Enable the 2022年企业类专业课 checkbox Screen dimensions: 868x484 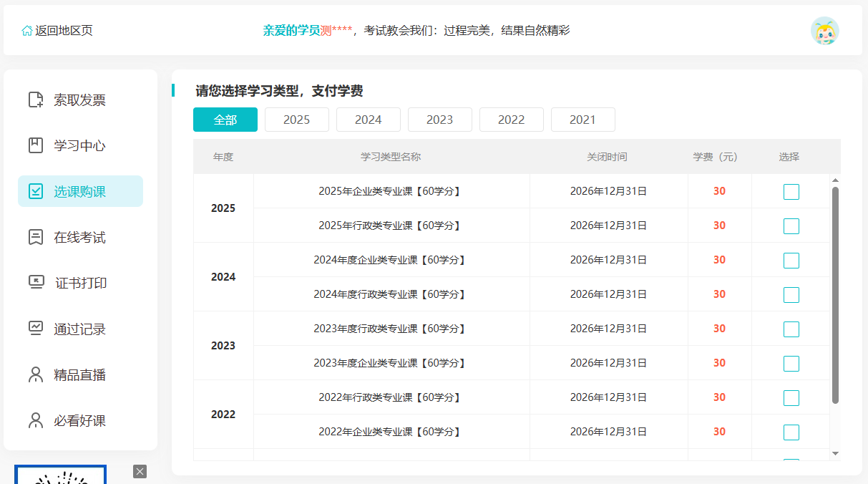791,432
